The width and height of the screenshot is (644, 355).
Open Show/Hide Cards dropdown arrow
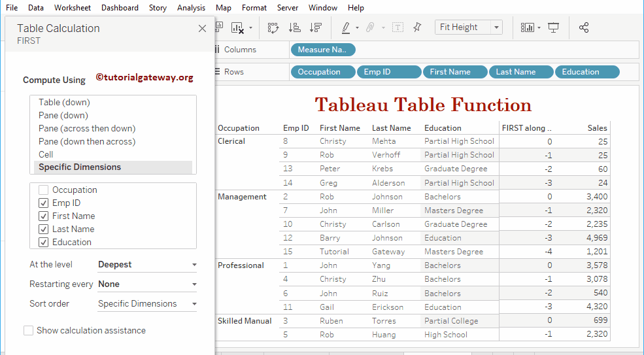point(539,28)
